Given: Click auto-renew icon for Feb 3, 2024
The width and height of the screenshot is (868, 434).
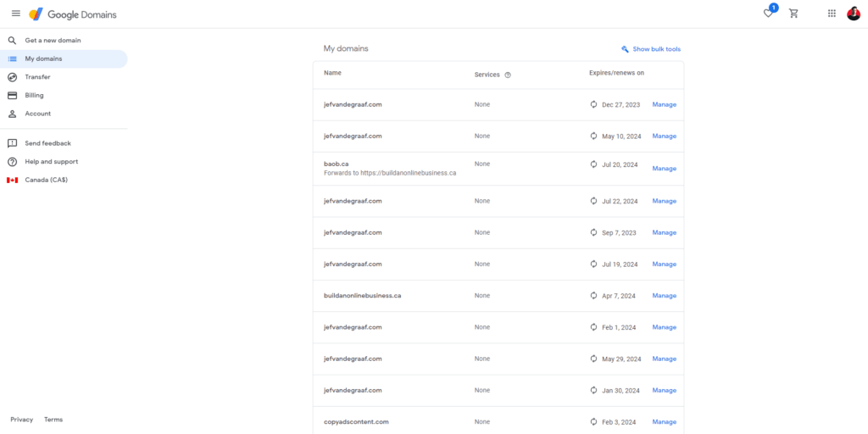Looking at the screenshot, I should click(594, 421).
